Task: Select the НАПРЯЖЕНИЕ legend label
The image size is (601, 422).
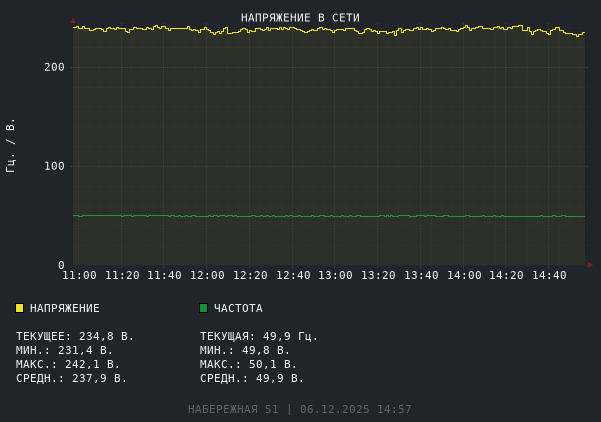Action: [x=65, y=308]
